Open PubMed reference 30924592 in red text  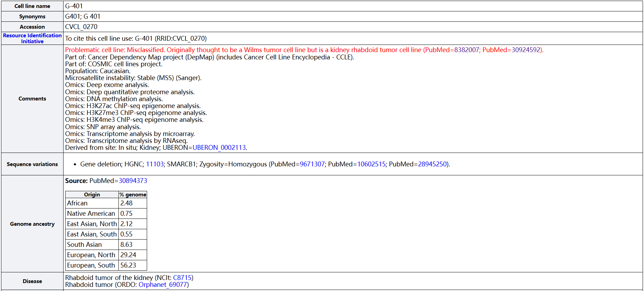point(526,50)
